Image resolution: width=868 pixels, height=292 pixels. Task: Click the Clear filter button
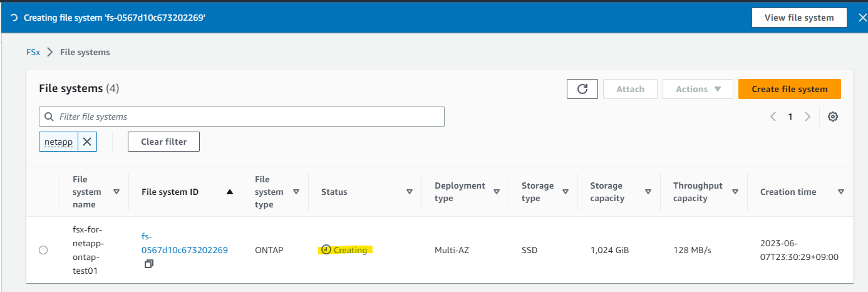click(163, 142)
